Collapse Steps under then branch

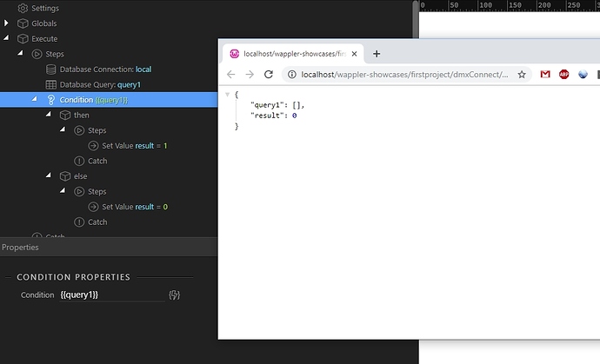[63, 129]
